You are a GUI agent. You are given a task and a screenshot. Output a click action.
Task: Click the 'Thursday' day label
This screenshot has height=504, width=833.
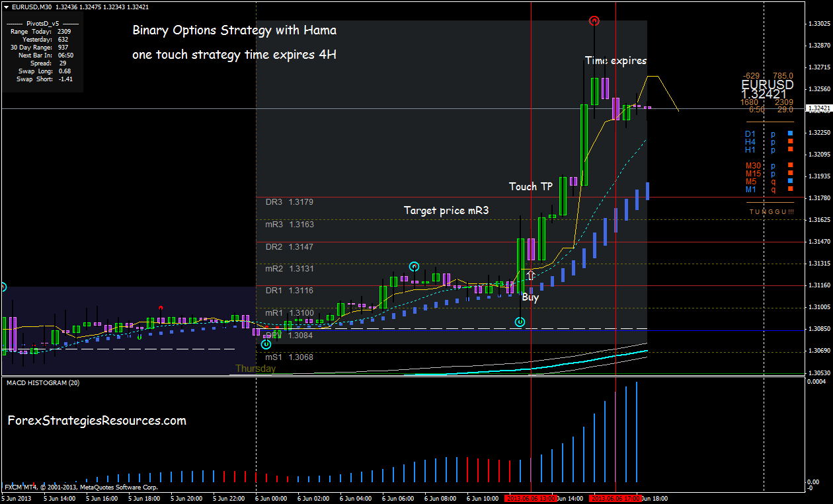coord(255,369)
